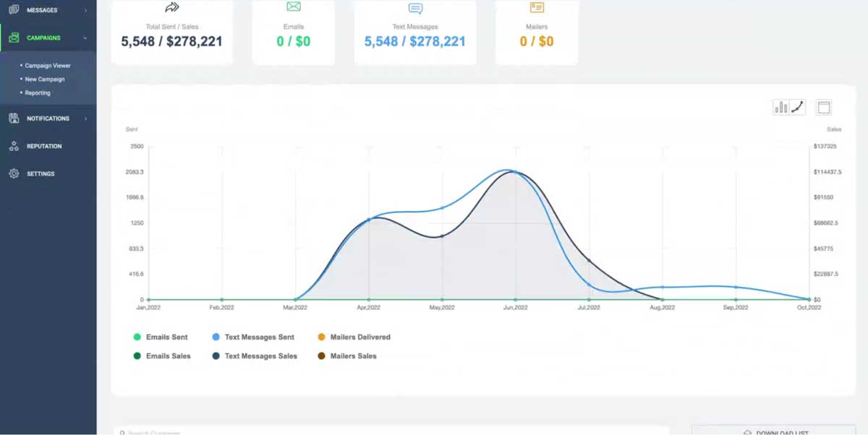Open the Reporting link

38,92
